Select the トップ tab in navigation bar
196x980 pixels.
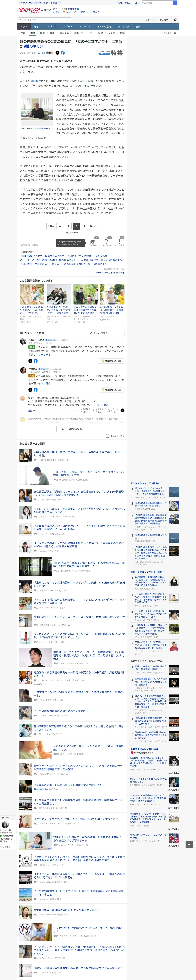click(x=24, y=27)
